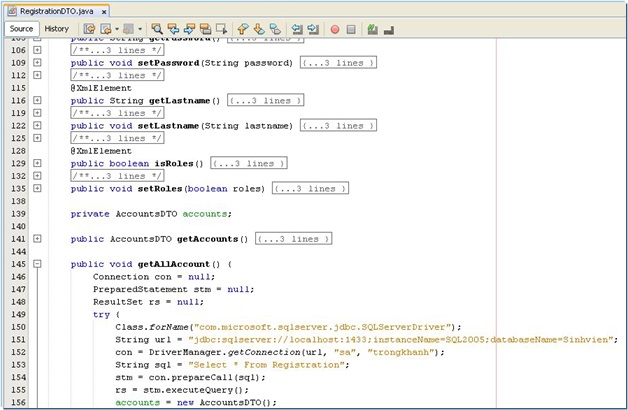Click folded comment box on line 112
This screenshot has height=410, width=628.
pyautogui.click(x=117, y=75)
